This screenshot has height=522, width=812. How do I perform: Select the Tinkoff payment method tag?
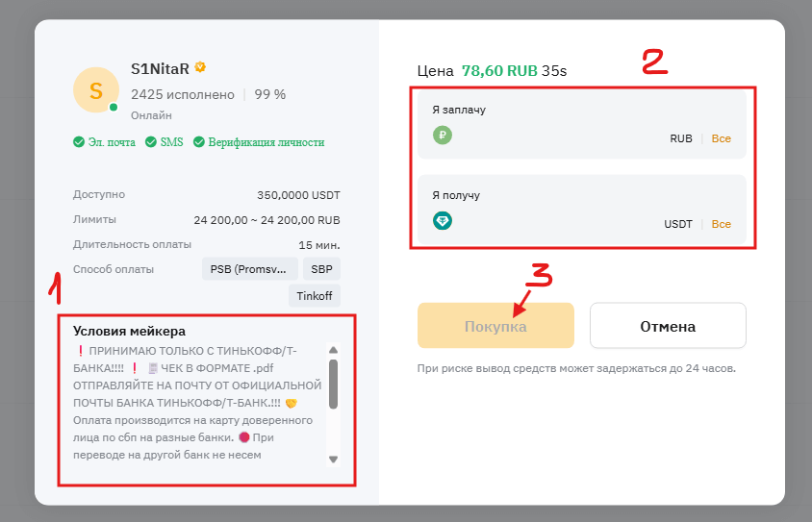(315, 296)
